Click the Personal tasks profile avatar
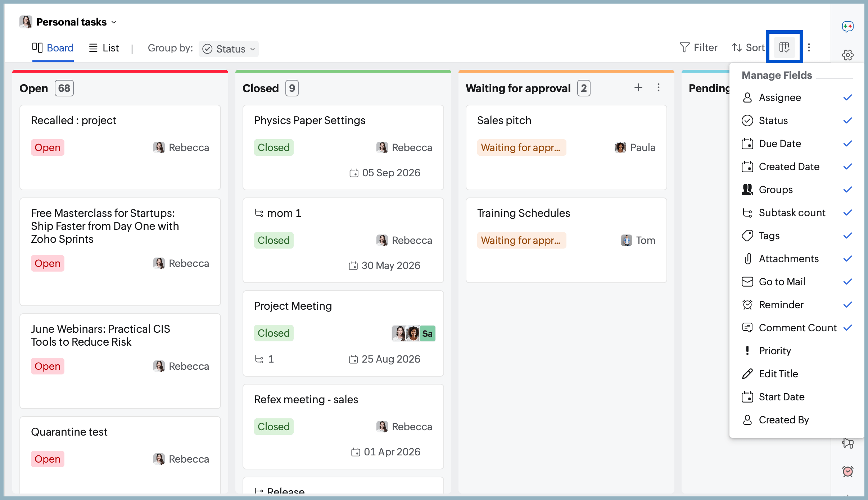The width and height of the screenshot is (868, 500). pos(26,22)
